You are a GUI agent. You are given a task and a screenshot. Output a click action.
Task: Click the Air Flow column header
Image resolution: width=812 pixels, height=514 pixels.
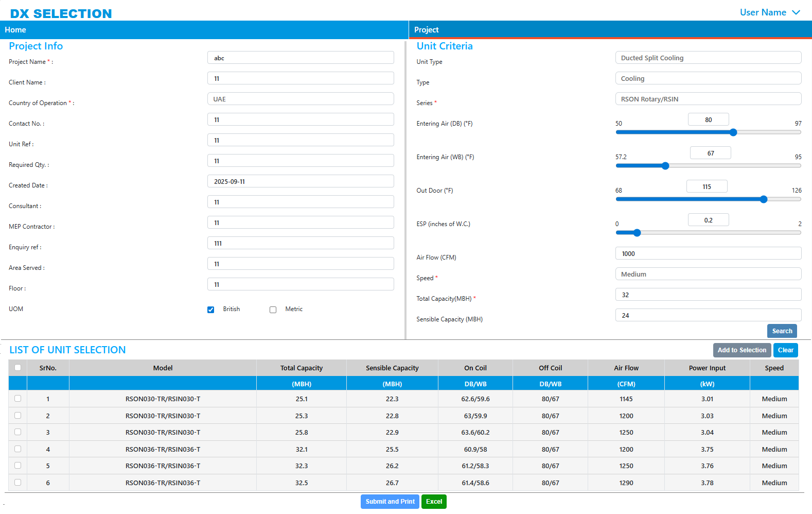pos(626,368)
